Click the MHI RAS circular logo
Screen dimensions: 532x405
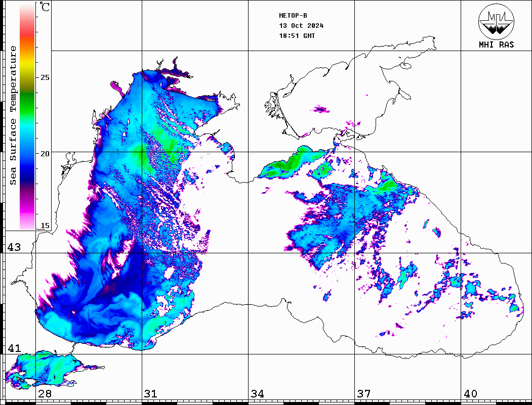coord(497,21)
